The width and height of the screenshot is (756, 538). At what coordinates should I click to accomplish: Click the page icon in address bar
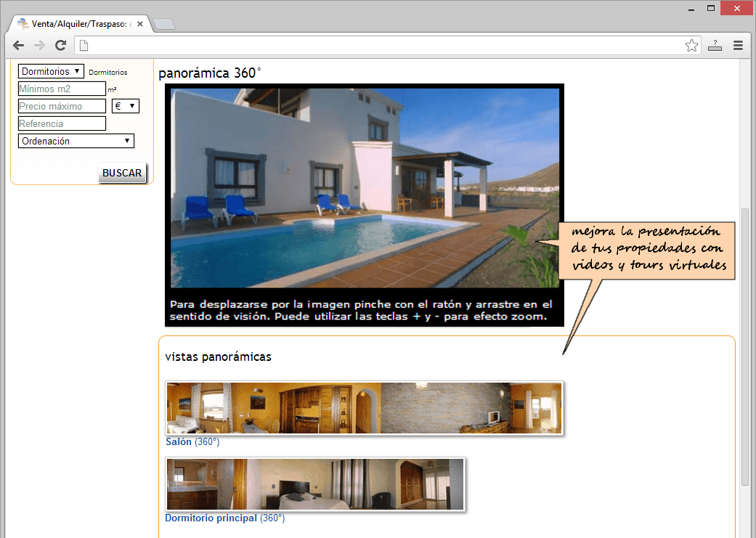click(x=84, y=46)
